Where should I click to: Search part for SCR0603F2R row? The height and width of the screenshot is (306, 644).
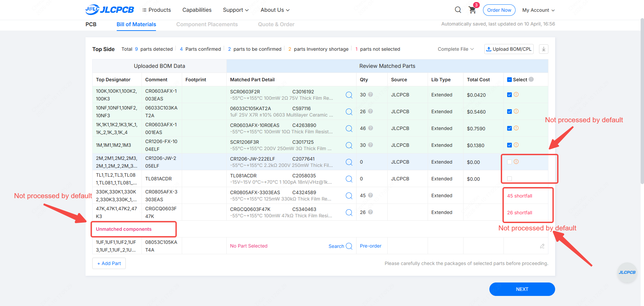(349, 95)
